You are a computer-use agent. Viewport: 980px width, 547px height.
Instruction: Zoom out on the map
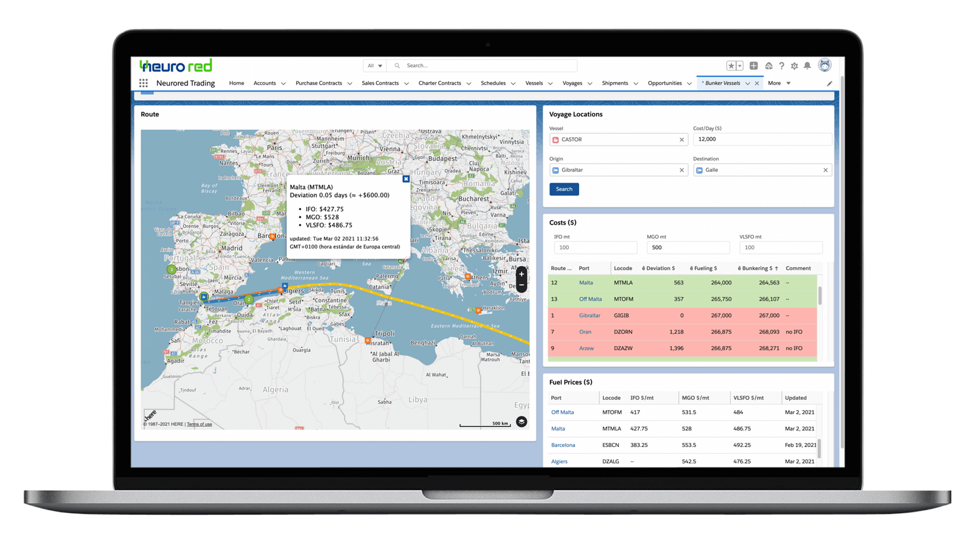tap(521, 285)
